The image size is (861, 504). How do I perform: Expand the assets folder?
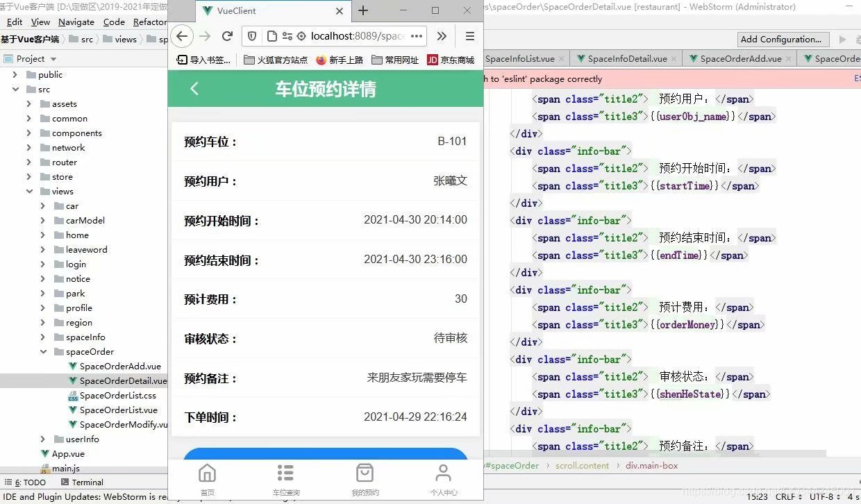click(28, 103)
